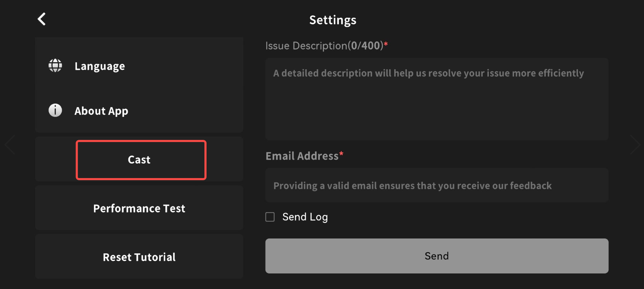Click the red asterisk after Email Address
This screenshot has width=644, height=289.
(x=341, y=154)
